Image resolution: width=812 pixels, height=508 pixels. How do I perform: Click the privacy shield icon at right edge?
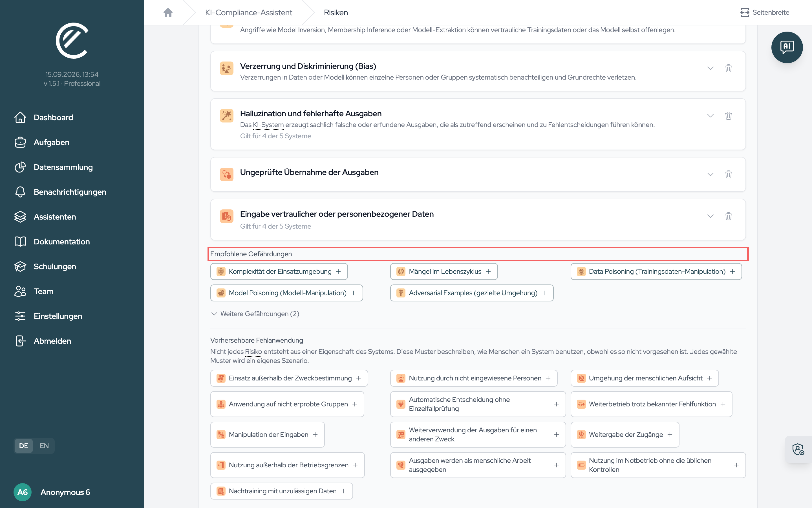point(798,449)
